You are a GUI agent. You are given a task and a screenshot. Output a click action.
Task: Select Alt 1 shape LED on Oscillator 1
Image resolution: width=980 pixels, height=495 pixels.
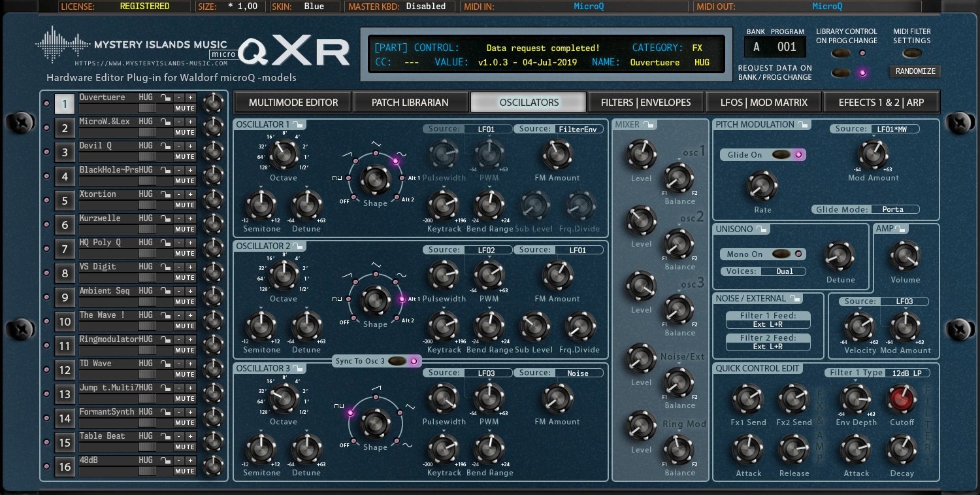coord(402,178)
